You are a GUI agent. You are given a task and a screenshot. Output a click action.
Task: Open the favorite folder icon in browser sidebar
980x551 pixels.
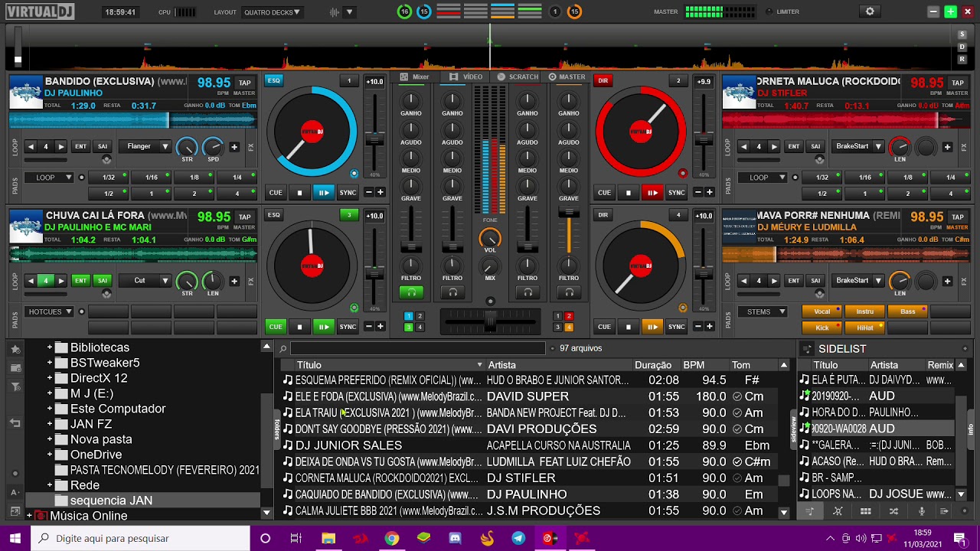[15, 349]
